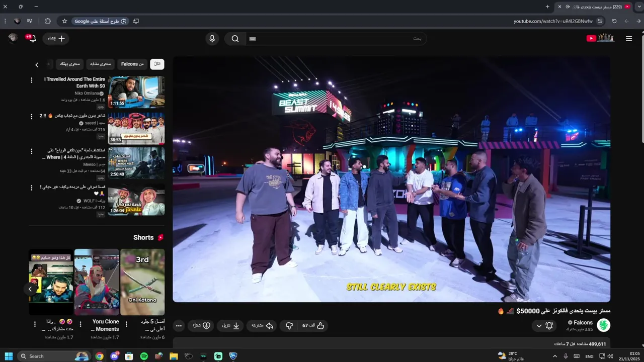Open the weather widget showing 28°C
The width and height of the screenshot is (644, 362).
511,356
